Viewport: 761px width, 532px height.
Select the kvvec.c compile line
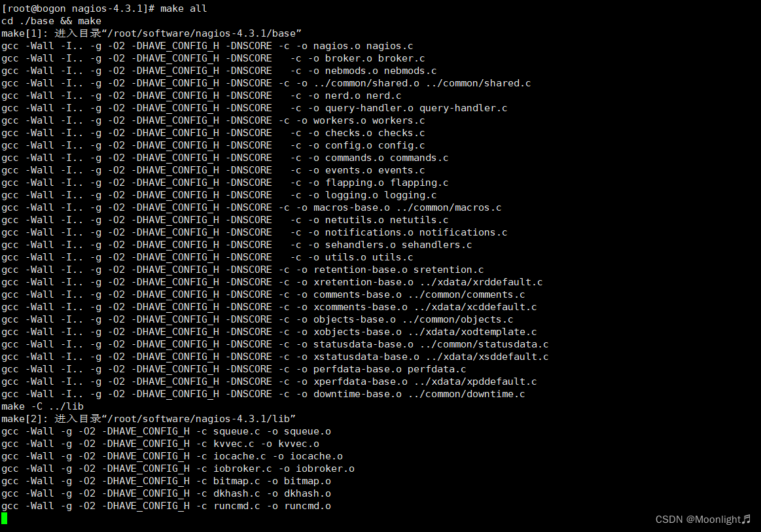[x=160, y=444]
